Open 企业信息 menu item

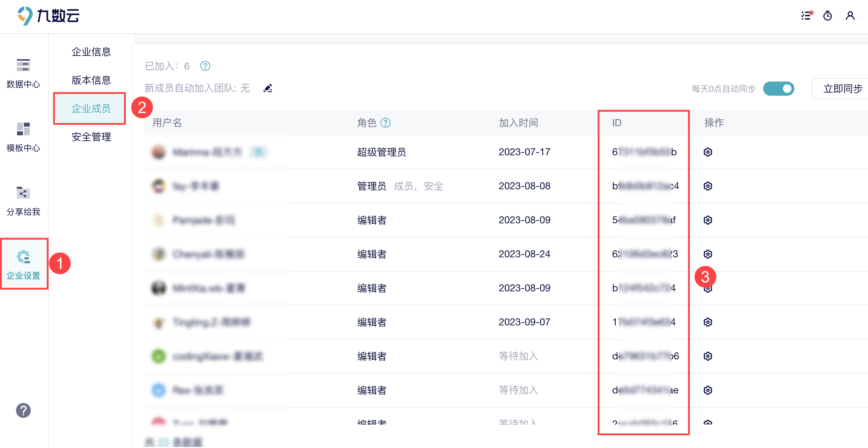[x=91, y=52]
